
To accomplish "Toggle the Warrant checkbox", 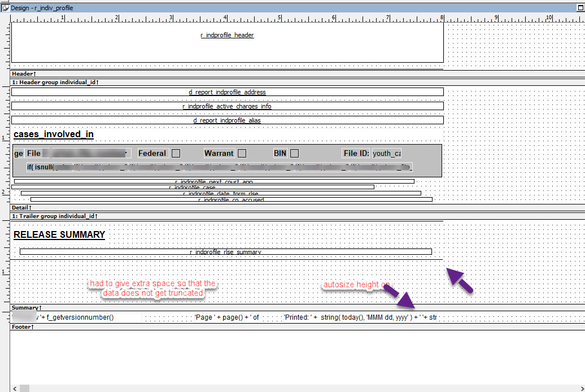I will 242,153.
